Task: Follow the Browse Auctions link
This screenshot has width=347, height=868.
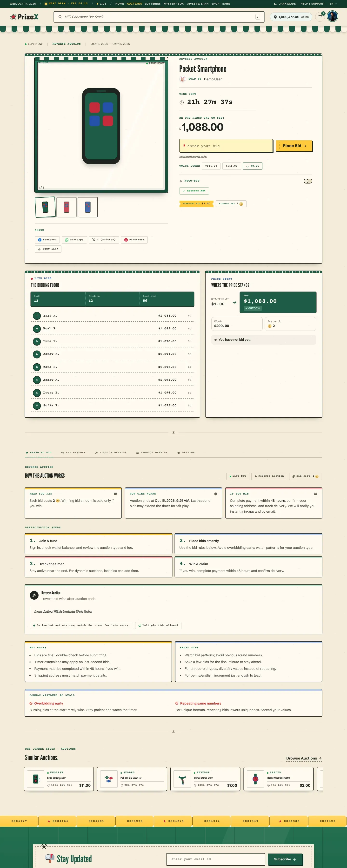Action: coord(304,758)
